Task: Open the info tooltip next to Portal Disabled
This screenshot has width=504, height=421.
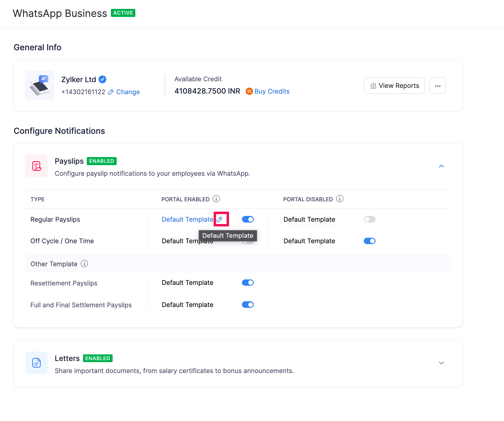Action: point(340,198)
